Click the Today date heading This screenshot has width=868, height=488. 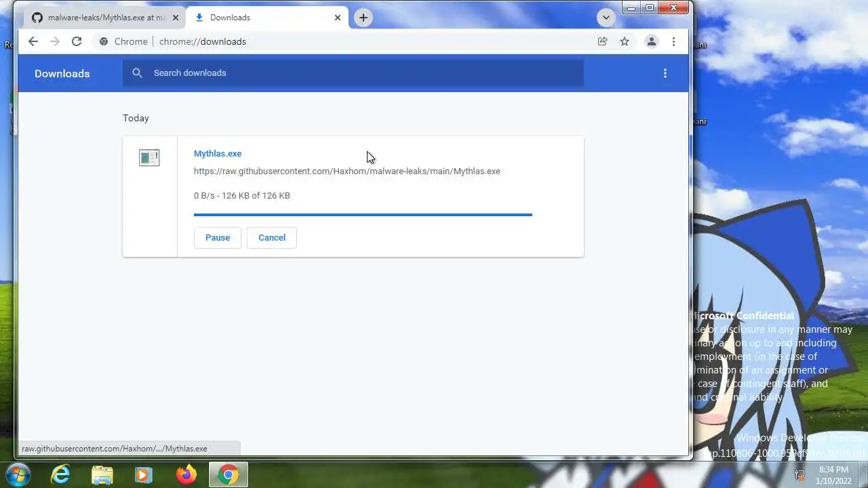point(136,118)
